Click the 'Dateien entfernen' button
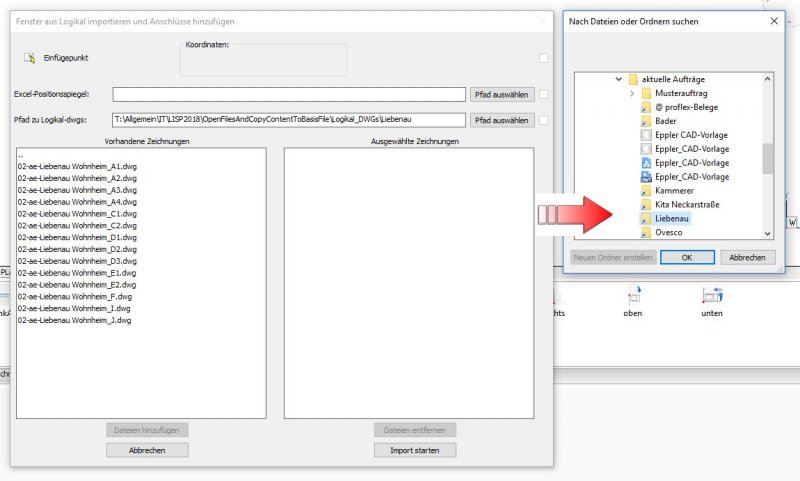The image size is (800, 481). point(415,430)
